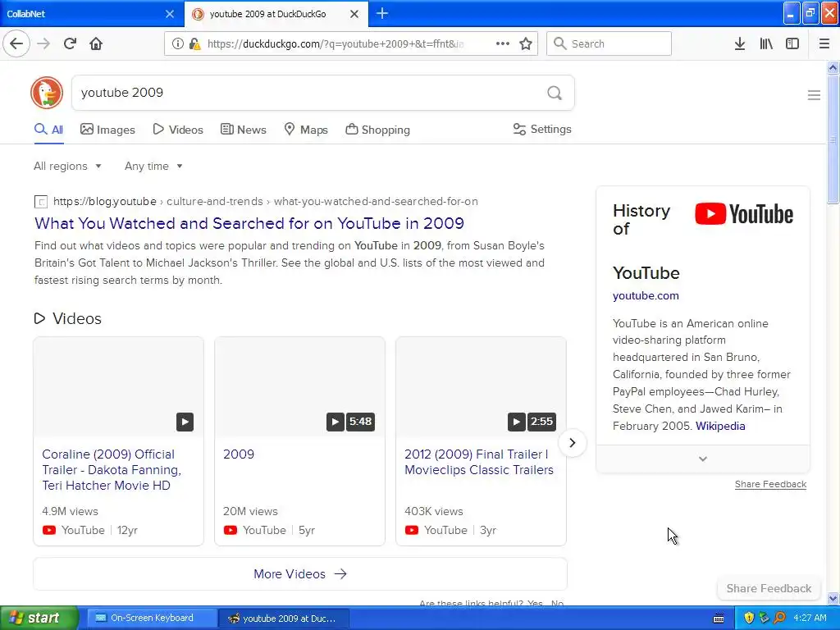840x630 pixels.
Task: Play the 5:48 video via its play icon
Action: (x=335, y=422)
